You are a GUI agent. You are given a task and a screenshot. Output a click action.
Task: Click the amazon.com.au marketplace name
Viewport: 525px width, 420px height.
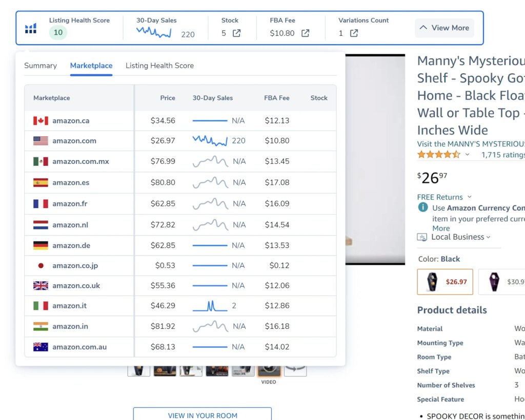[79, 347]
